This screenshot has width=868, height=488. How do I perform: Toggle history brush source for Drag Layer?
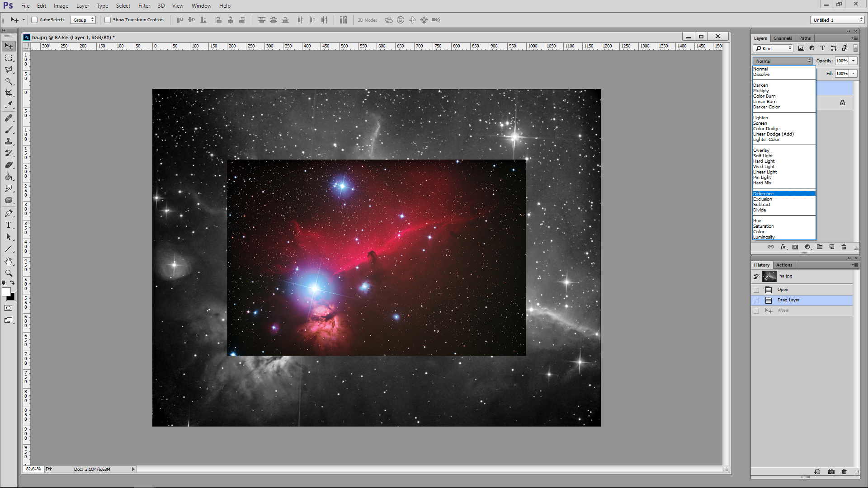point(756,300)
